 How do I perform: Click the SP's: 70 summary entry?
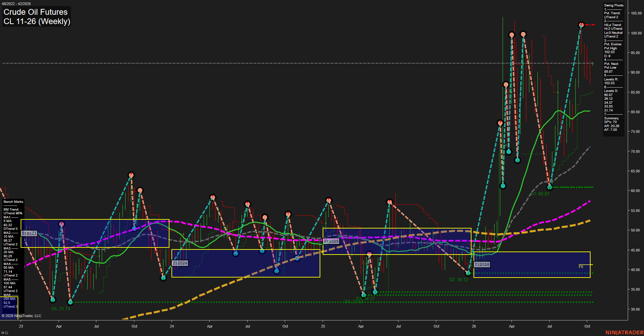tap(610, 122)
